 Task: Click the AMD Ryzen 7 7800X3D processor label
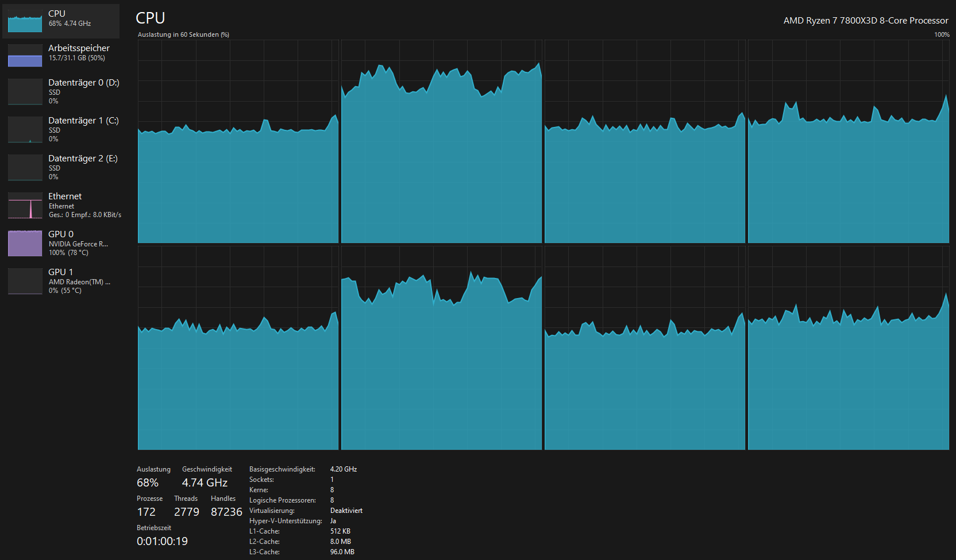[865, 20]
